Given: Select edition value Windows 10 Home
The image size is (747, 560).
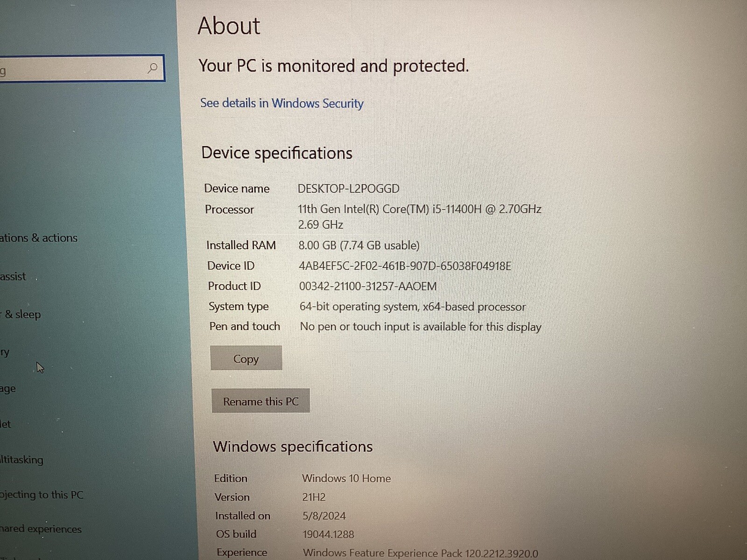Looking at the screenshot, I should [346, 478].
